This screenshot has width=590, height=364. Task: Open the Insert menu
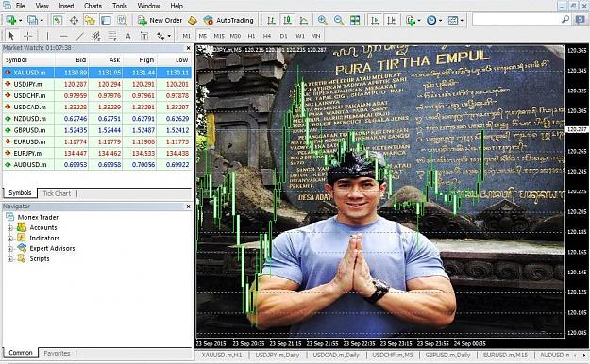(67, 6)
